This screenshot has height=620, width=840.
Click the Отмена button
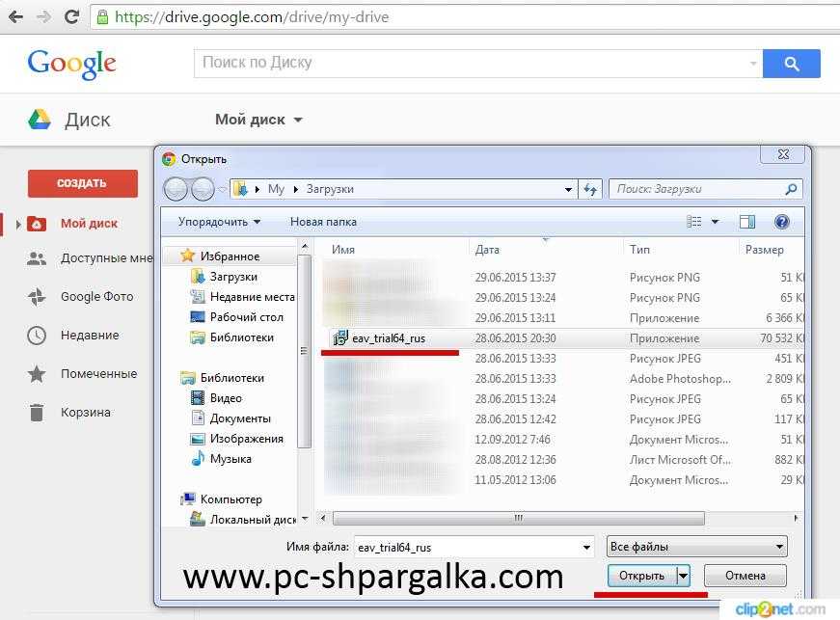coord(745,576)
